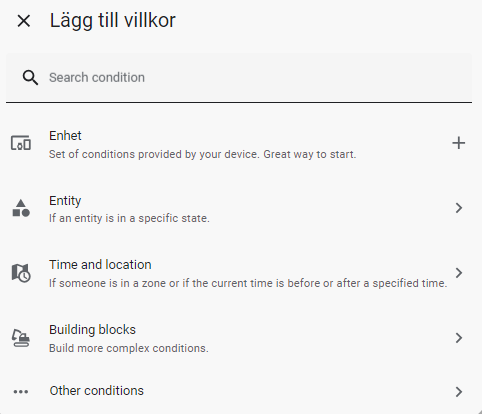Click the plus icon next to Enhet

(x=459, y=143)
